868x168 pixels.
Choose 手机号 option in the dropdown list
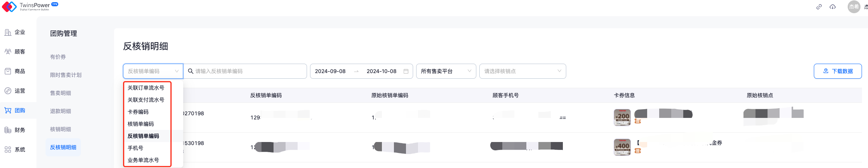[135, 148]
